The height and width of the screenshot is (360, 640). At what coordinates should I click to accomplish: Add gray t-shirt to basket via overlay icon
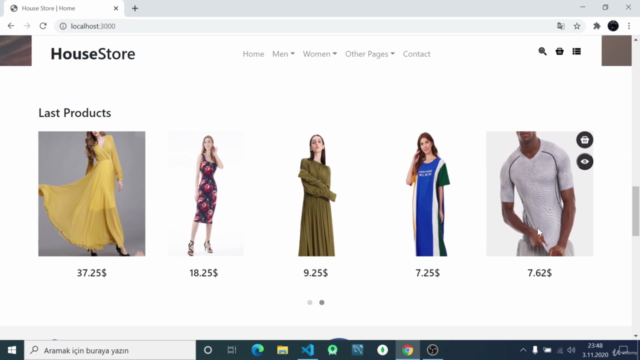[x=584, y=140]
